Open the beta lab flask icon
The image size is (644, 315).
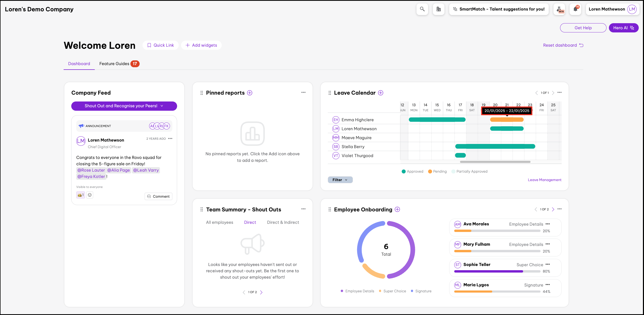click(x=559, y=9)
